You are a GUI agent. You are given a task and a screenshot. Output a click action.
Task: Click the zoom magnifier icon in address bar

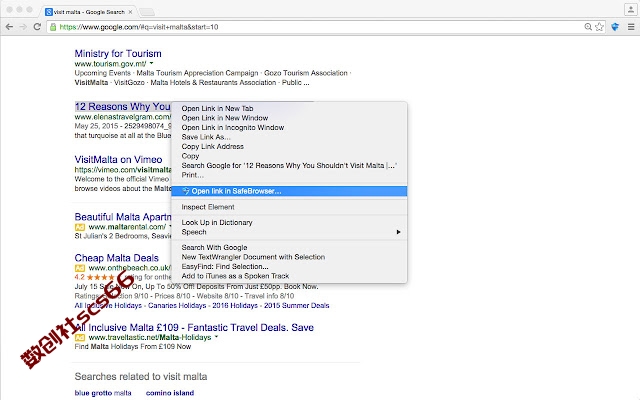point(588,27)
